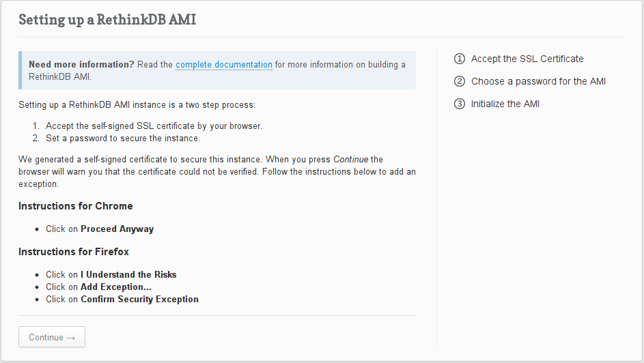Open the complete documentation link
This screenshot has width=644, height=363.
(224, 65)
